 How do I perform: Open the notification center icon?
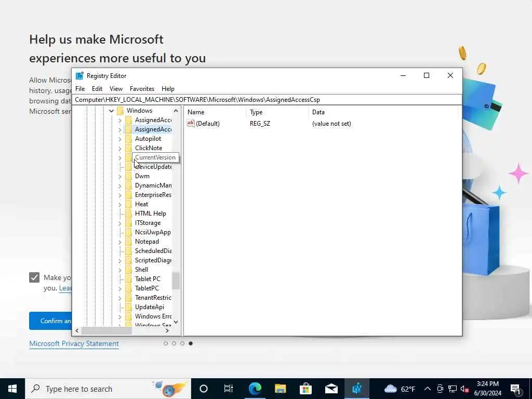pos(516,389)
